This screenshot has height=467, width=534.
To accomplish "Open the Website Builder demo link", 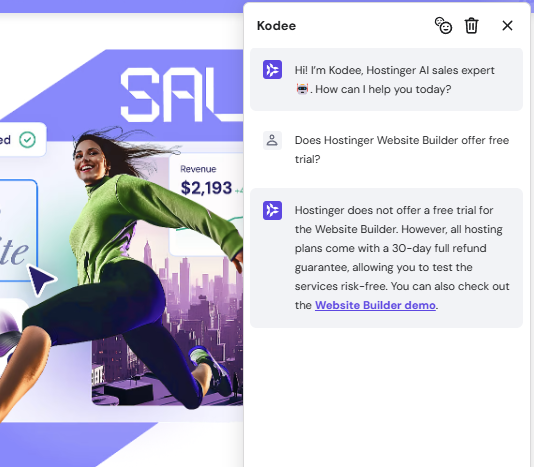I will [x=375, y=305].
